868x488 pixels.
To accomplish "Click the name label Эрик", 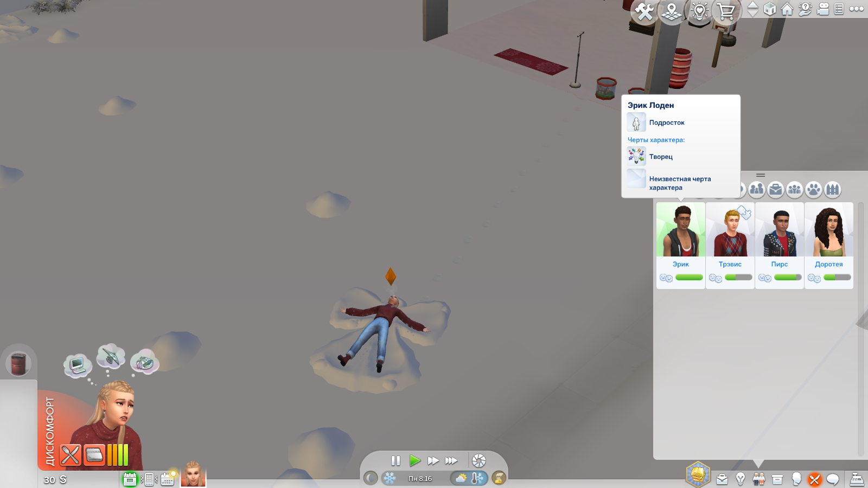I will 681,265.
